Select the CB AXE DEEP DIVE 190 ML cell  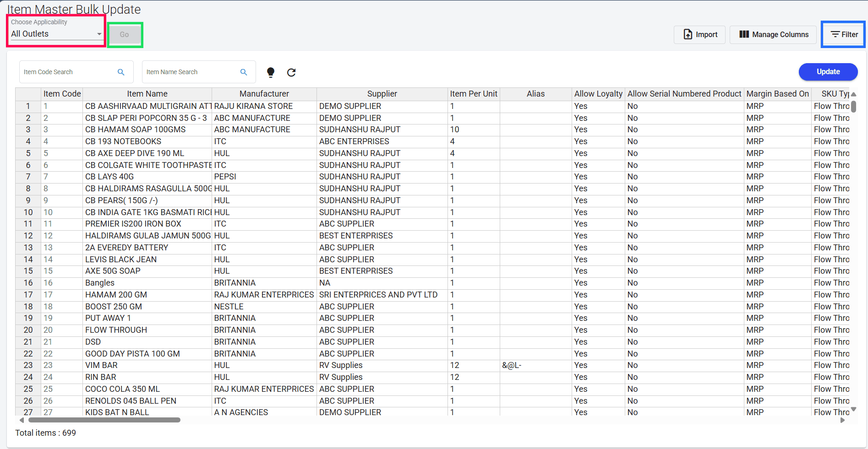tap(147, 153)
